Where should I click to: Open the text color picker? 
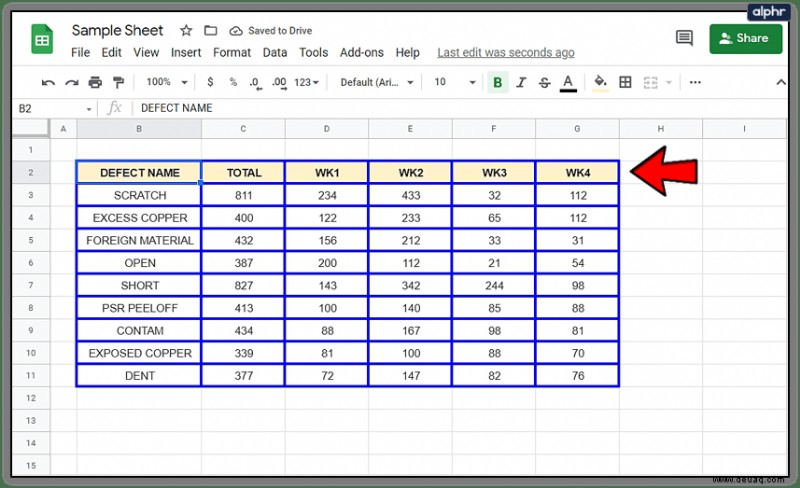tap(568, 83)
